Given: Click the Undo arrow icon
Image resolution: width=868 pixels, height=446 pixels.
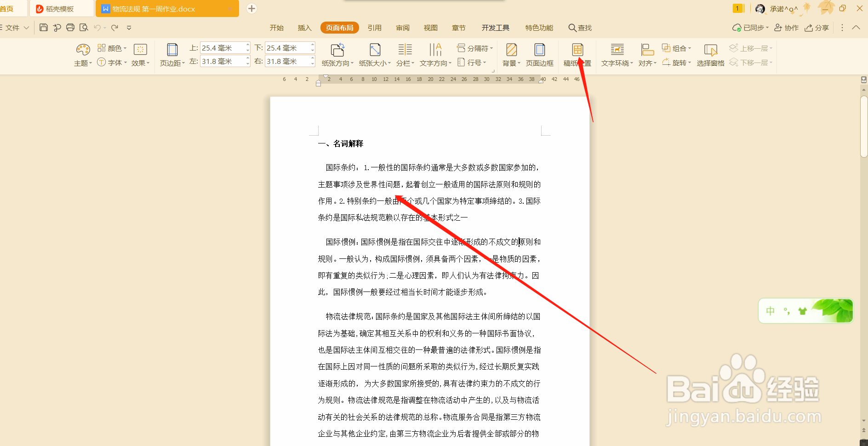Looking at the screenshot, I should (x=97, y=28).
